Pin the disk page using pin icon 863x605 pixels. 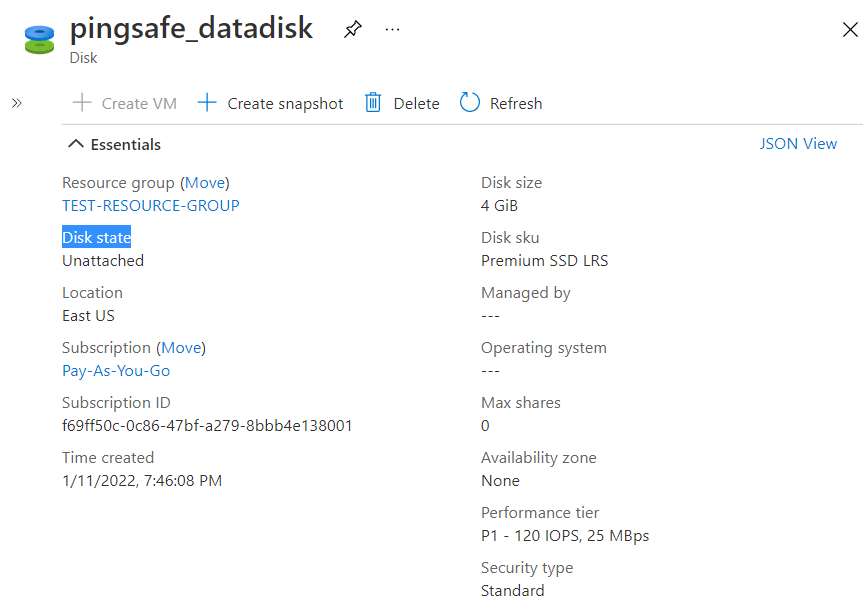point(352,29)
